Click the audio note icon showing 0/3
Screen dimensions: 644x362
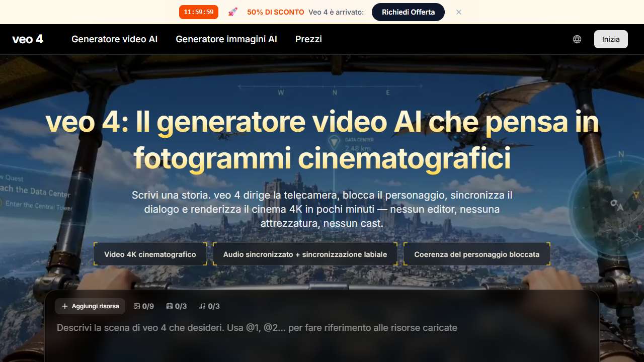point(202,306)
